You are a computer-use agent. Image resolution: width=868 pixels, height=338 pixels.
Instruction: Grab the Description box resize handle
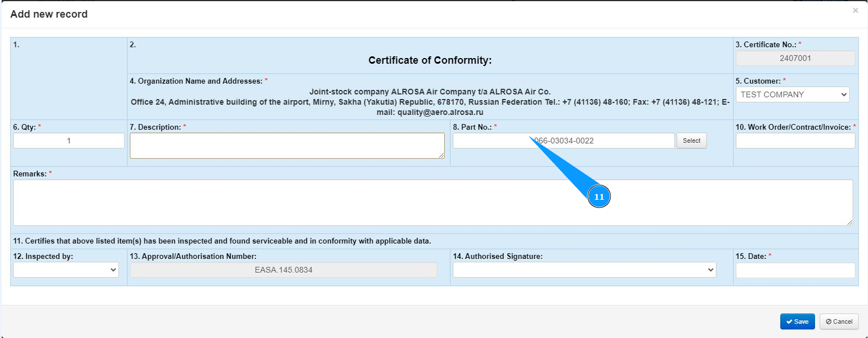pos(442,155)
